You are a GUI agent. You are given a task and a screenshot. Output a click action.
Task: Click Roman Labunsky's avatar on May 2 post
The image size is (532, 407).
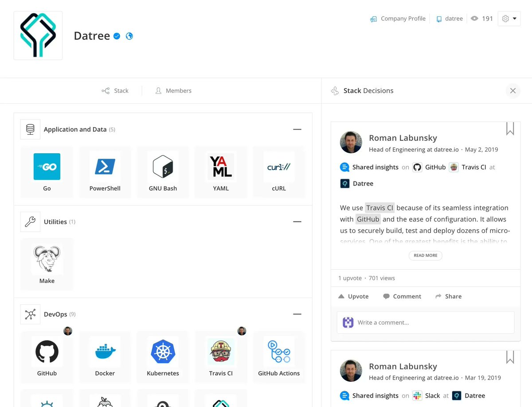pos(351,142)
